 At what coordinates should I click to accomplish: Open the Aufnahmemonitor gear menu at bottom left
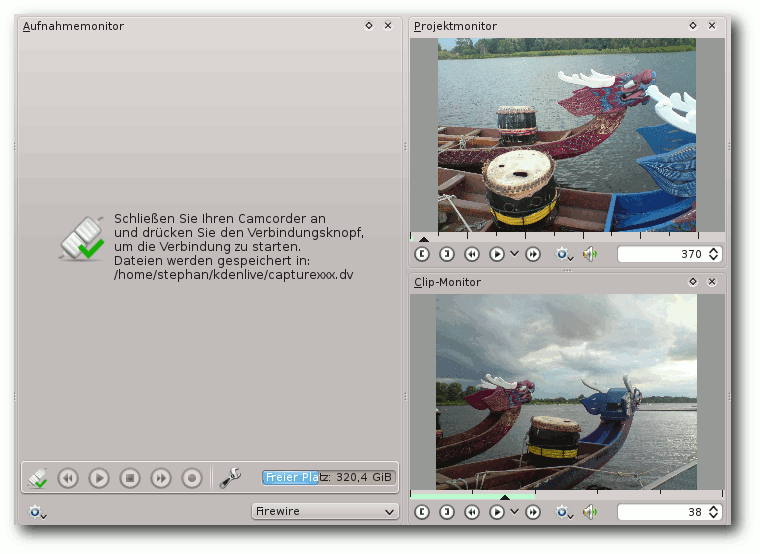pyautogui.click(x=37, y=512)
